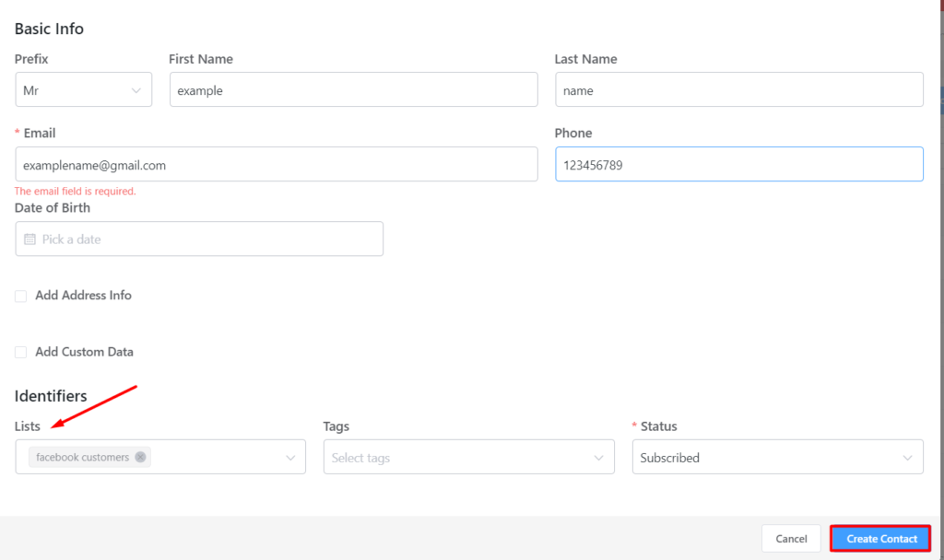
Task: Select the Email address input
Action: 276,165
